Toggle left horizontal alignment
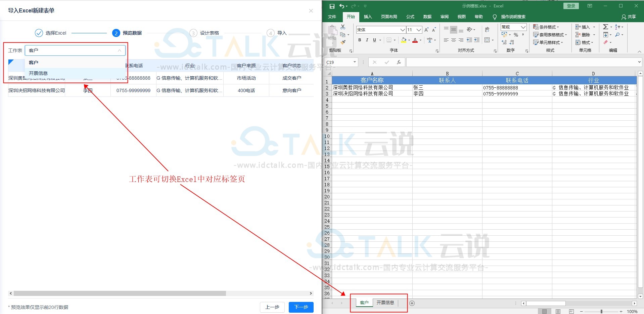 pyautogui.click(x=446, y=40)
